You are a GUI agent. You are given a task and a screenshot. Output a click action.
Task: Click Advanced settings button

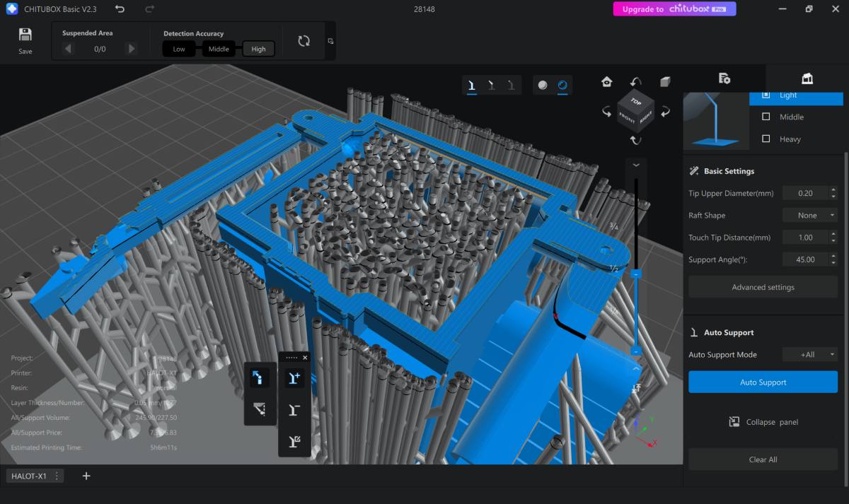point(763,287)
